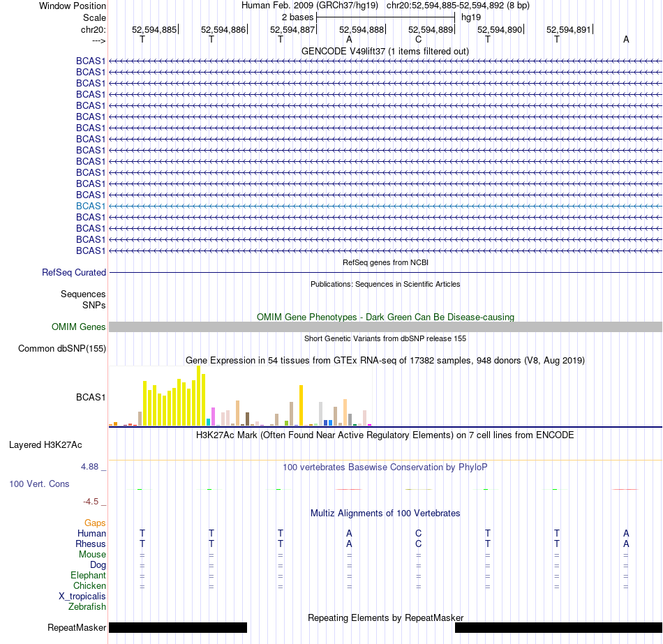
Task: Click the Rhesus species row label
Action: pos(91,544)
